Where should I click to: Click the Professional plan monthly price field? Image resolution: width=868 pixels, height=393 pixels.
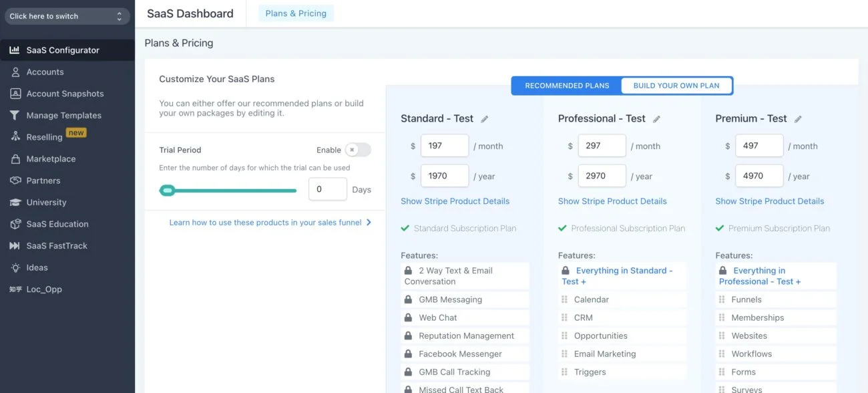[x=602, y=145]
